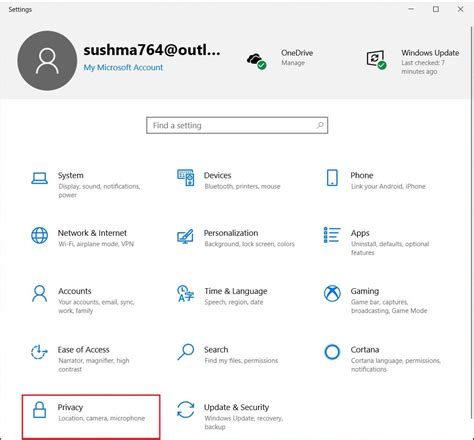Select the Phone settings icon
The image size is (474, 440).
click(x=332, y=178)
